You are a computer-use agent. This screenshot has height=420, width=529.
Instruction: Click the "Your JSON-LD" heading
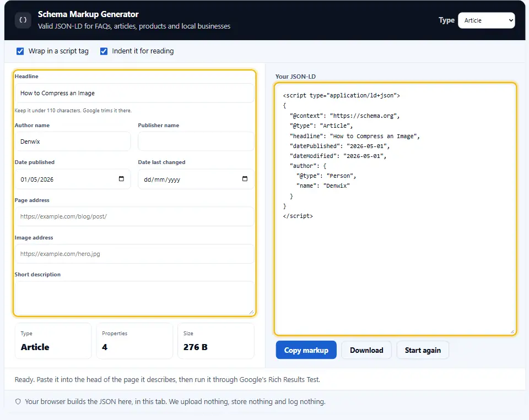(x=295, y=77)
